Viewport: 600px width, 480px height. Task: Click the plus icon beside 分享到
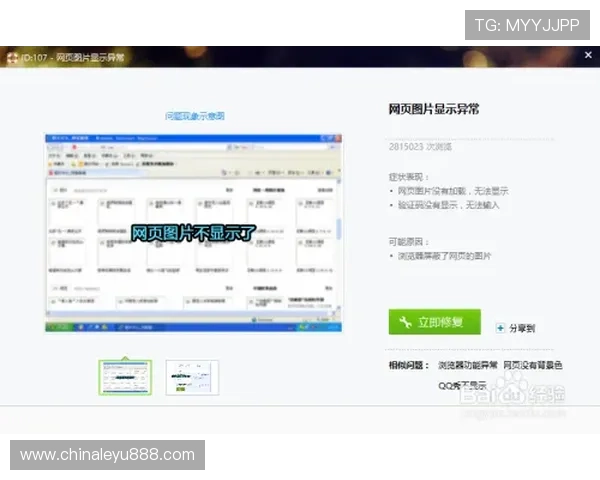[500, 328]
